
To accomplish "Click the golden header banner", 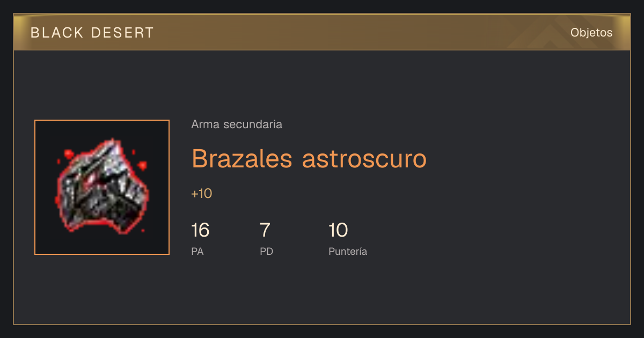I will click(x=322, y=32).
